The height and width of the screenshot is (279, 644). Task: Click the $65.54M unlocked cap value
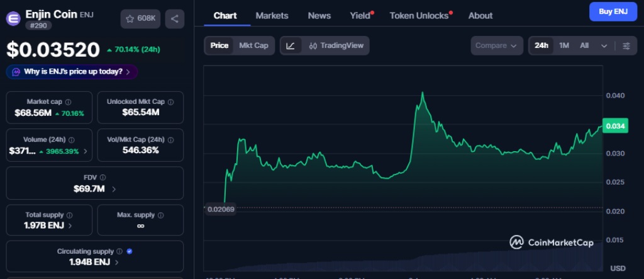click(140, 112)
